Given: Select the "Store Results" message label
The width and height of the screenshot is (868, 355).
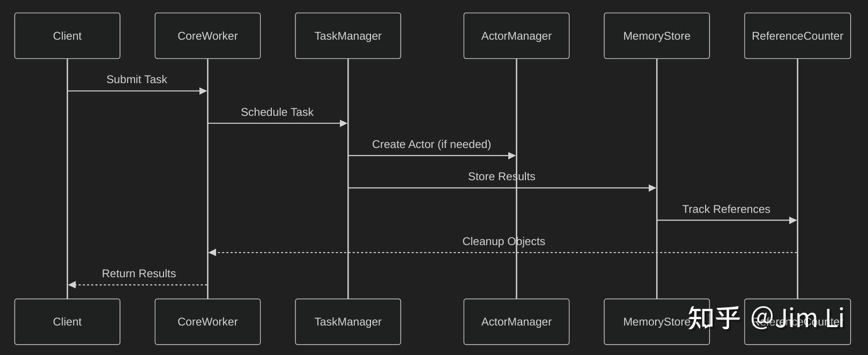Looking at the screenshot, I should [501, 176].
